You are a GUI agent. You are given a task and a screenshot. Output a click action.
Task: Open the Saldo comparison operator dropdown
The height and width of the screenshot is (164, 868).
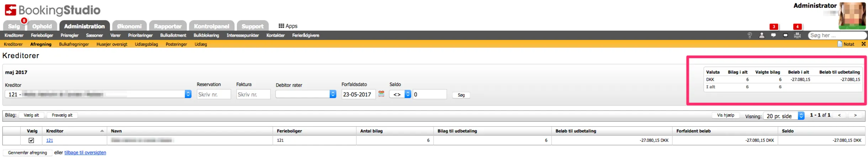pyautogui.click(x=400, y=94)
